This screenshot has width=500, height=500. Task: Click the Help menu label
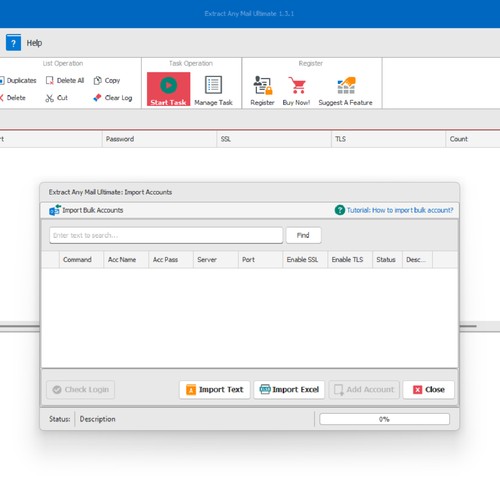34,43
